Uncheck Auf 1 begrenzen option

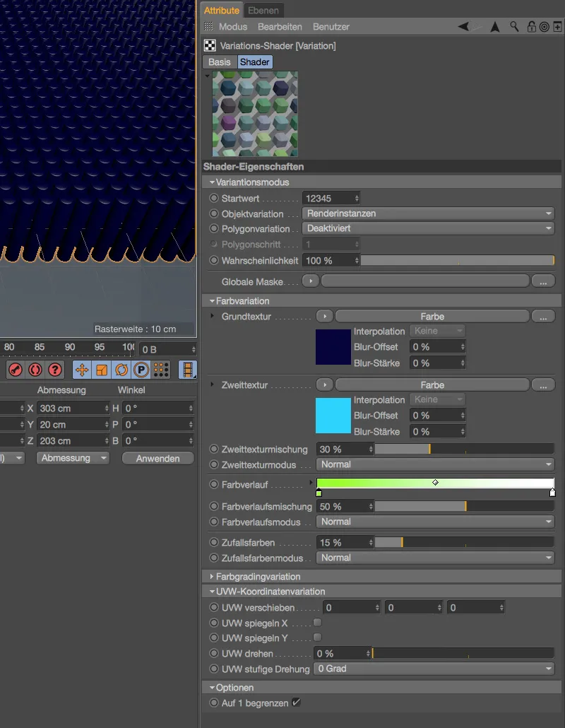pyautogui.click(x=296, y=703)
